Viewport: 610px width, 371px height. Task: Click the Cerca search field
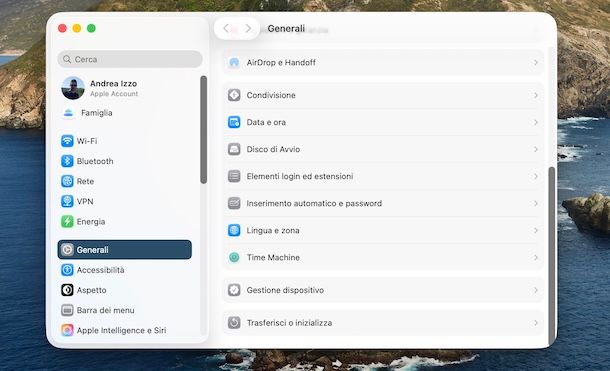tap(130, 59)
